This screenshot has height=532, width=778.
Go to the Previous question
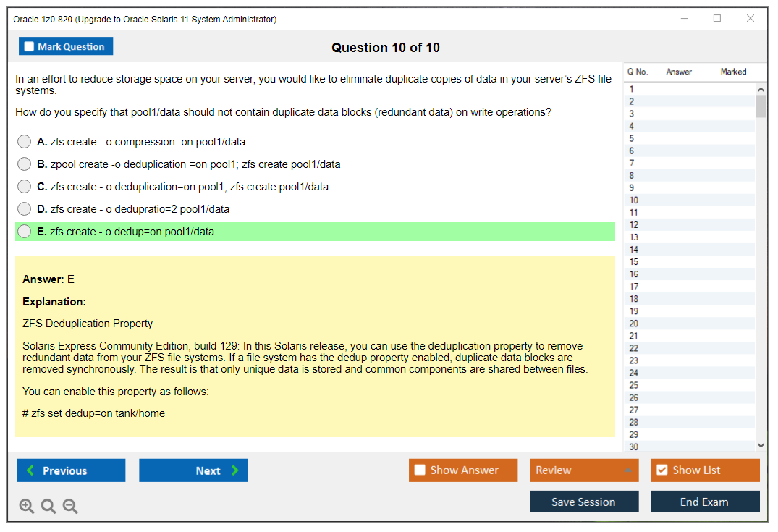click(71, 470)
